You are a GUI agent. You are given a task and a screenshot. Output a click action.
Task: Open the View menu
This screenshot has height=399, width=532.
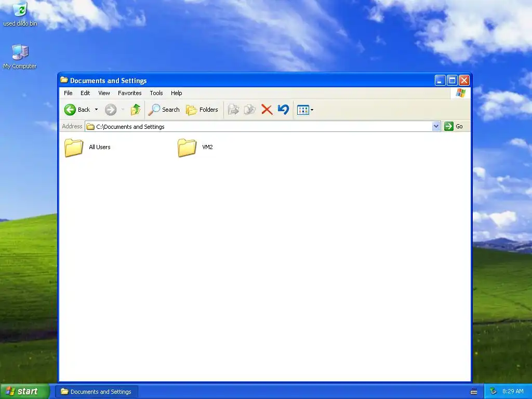click(x=104, y=93)
